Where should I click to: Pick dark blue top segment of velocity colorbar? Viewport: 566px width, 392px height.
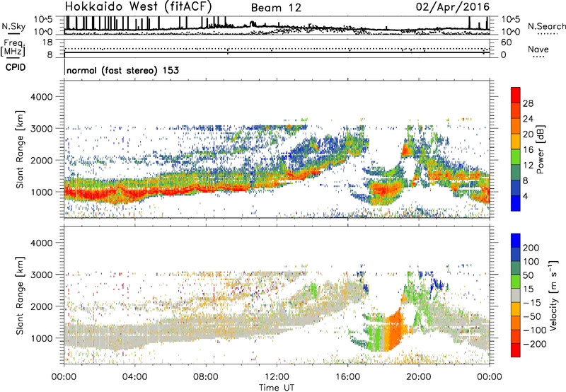pyautogui.click(x=516, y=241)
